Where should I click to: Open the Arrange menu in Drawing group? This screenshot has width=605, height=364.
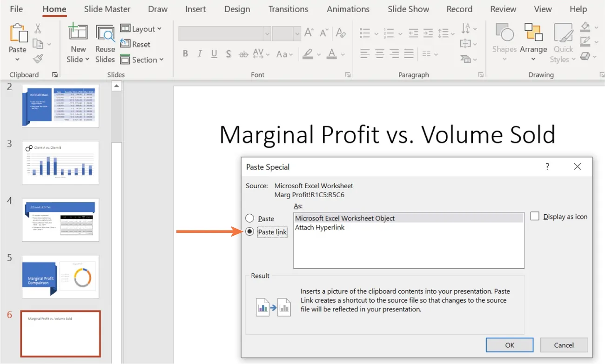(x=533, y=42)
